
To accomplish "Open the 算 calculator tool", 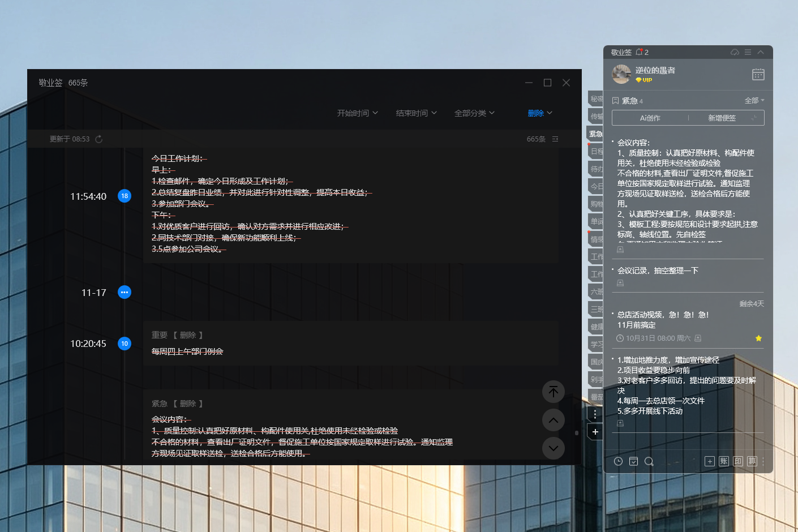I will (752, 461).
